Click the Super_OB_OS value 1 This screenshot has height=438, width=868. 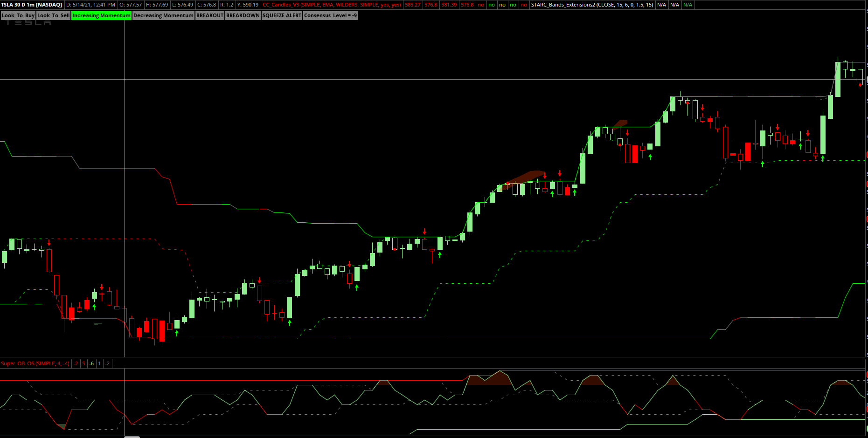(x=99, y=363)
